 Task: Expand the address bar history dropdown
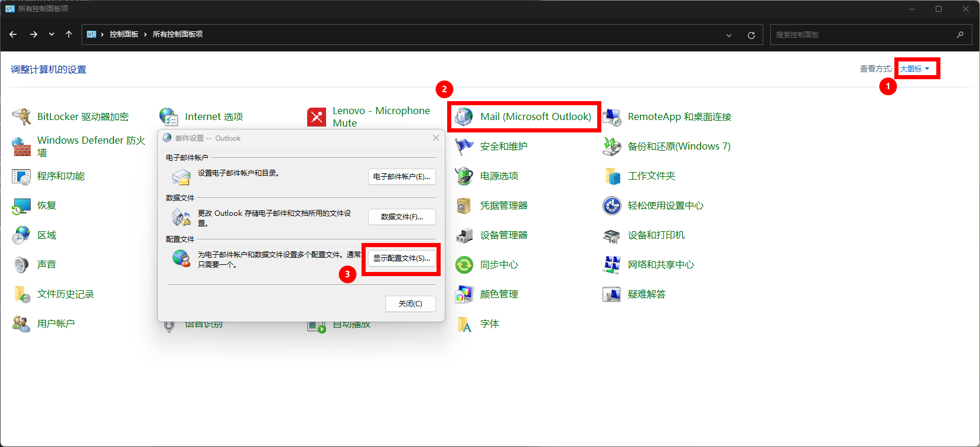point(728,35)
